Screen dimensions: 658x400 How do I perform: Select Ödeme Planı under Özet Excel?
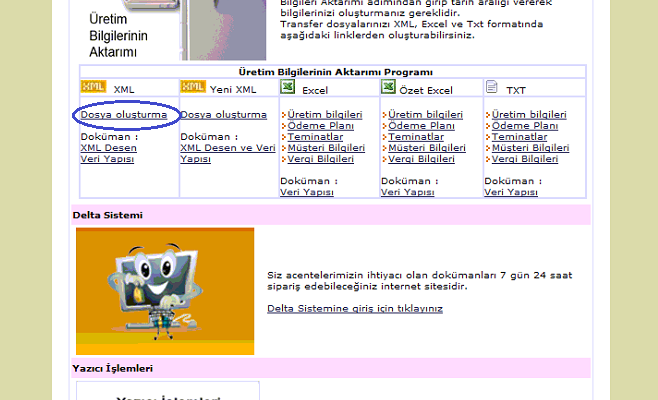coord(421,126)
